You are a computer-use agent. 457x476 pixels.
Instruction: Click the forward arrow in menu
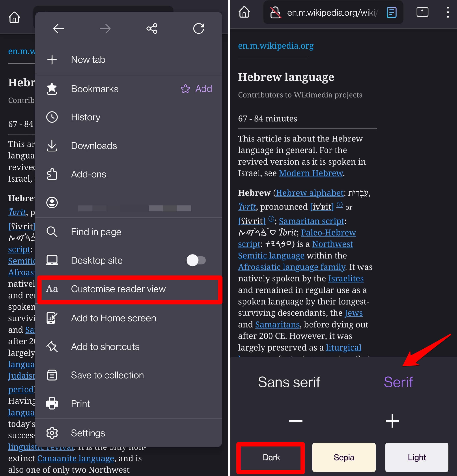coord(105,29)
